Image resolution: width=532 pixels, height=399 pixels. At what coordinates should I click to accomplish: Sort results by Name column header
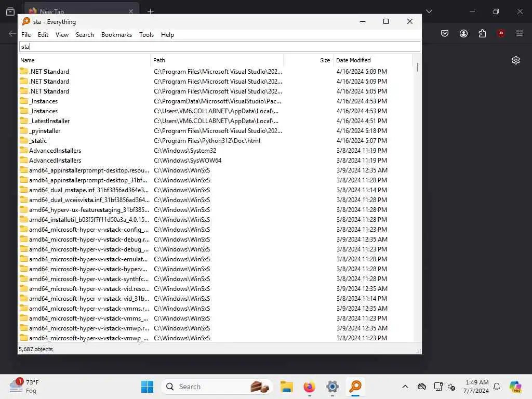84,60
